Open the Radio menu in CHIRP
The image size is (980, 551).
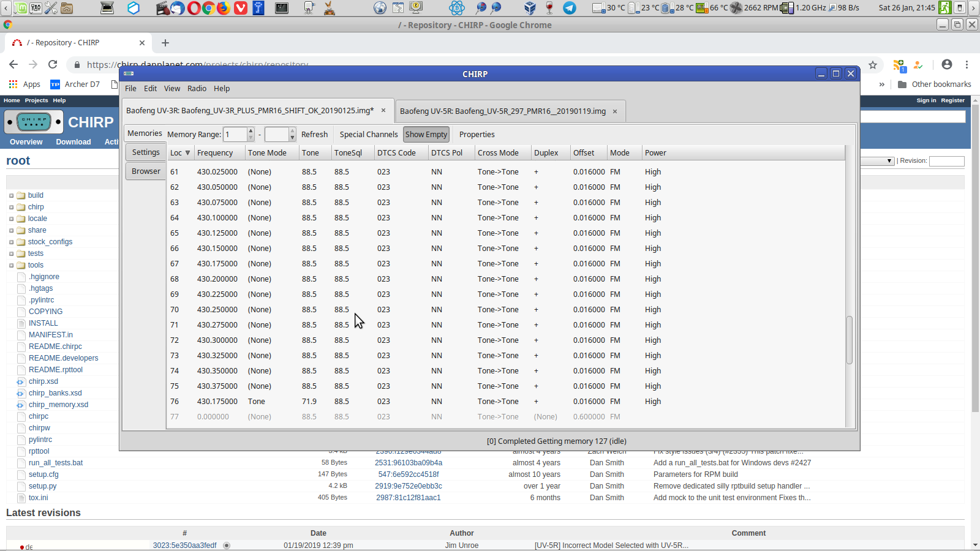tap(197, 88)
